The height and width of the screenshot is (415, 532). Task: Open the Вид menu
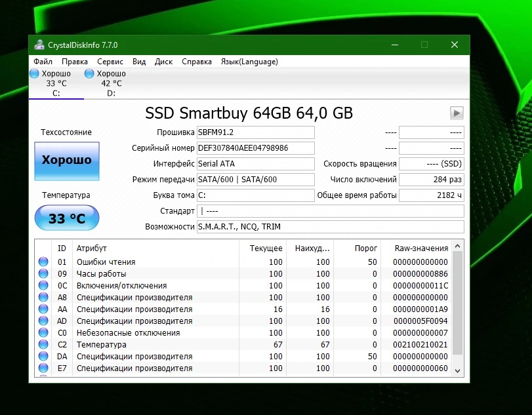[x=139, y=62]
